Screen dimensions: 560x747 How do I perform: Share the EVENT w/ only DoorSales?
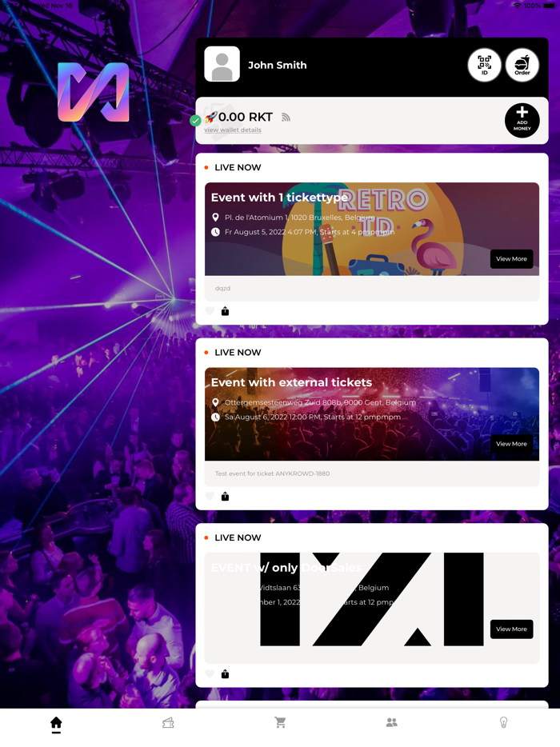click(225, 673)
